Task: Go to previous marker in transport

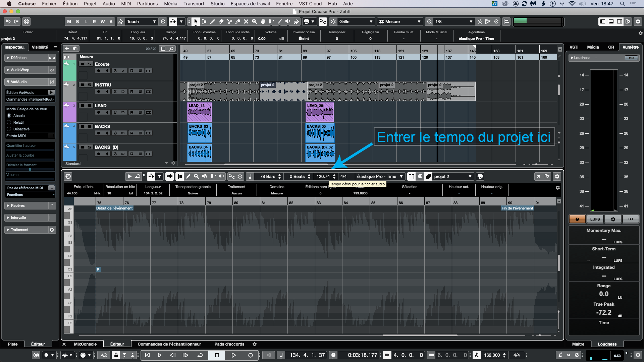Action: pyautogui.click(x=147, y=355)
